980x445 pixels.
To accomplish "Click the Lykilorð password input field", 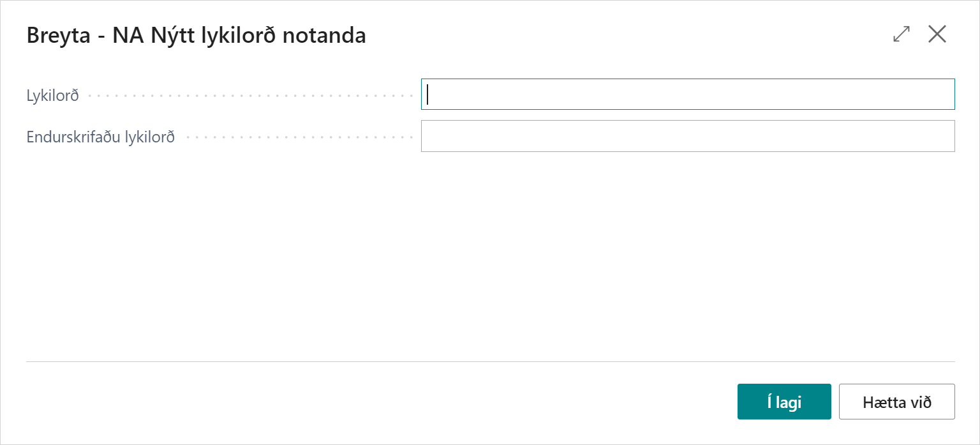I will pyautogui.click(x=687, y=94).
